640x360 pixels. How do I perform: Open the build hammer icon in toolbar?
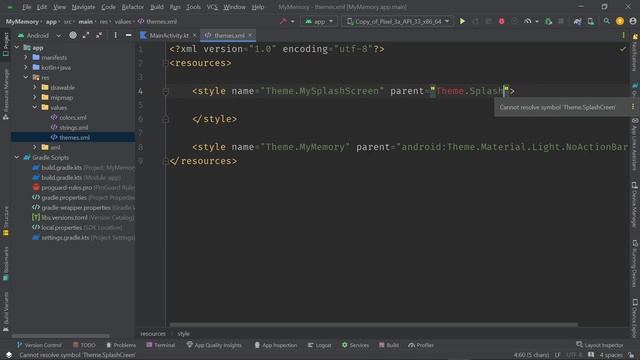point(283,21)
